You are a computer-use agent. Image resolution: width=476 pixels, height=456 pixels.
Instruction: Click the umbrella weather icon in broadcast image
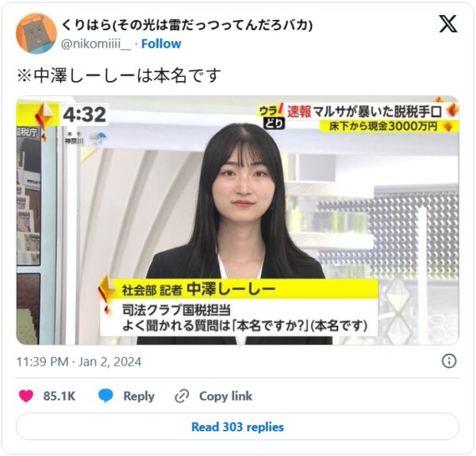coord(98,139)
